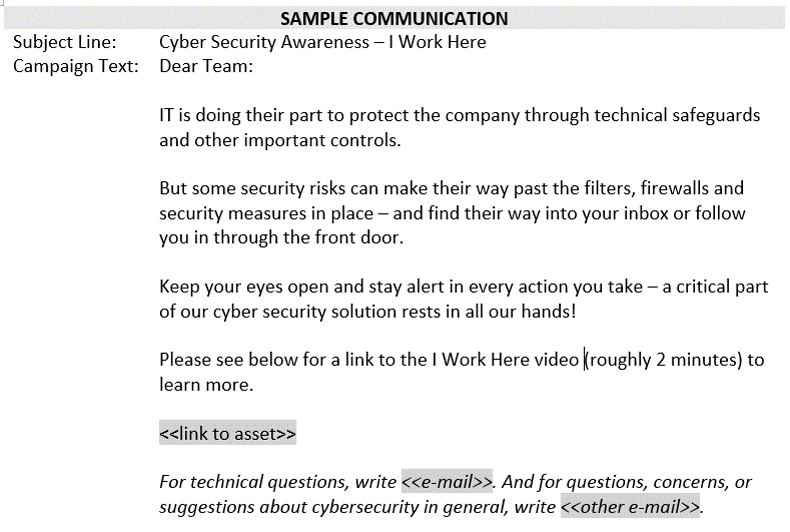The width and height of the screenshot is (790, 532).
Task: Click the <<e-mail>> placeholder field
Action: (447, 482)
